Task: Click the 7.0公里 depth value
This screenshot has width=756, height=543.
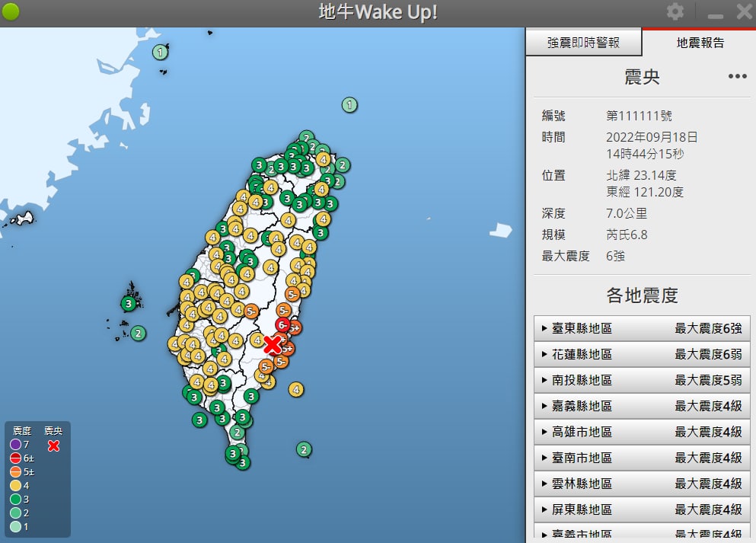Action: 627,213
